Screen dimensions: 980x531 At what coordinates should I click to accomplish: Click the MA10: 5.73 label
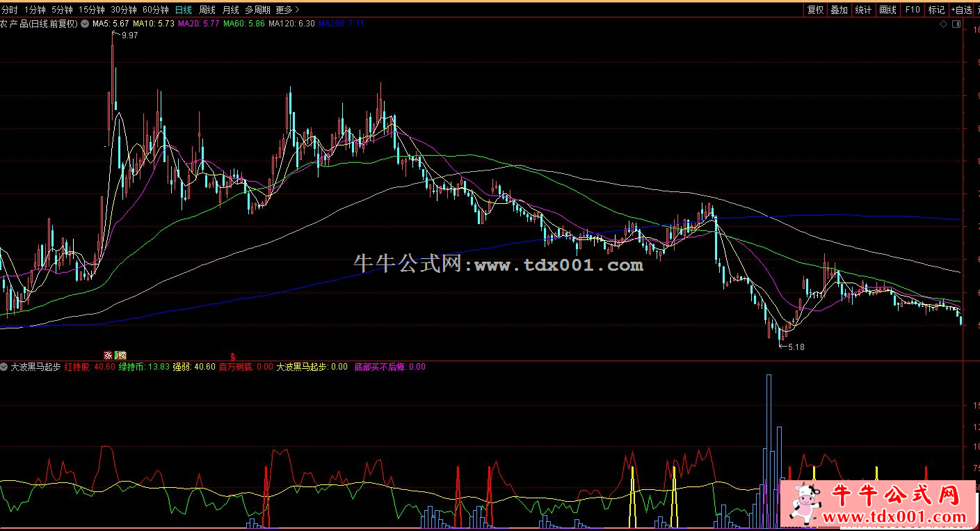coord(154,24)
